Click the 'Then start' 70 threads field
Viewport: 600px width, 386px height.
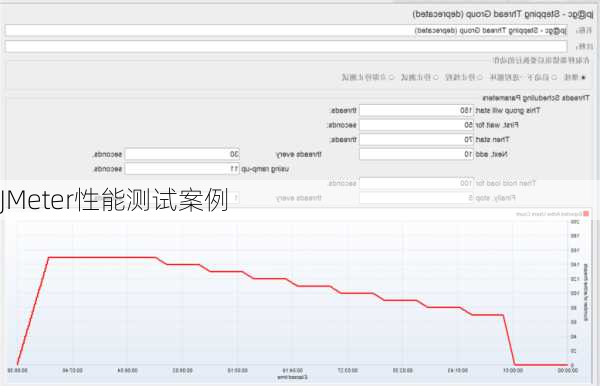click(416, 140)
